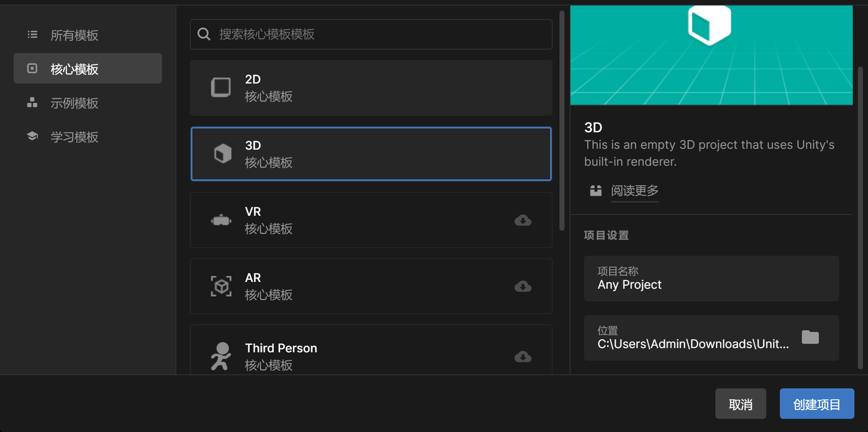Click the AR template icon
The width and height of the screenshot is (868, 432).
click(221, 286)
